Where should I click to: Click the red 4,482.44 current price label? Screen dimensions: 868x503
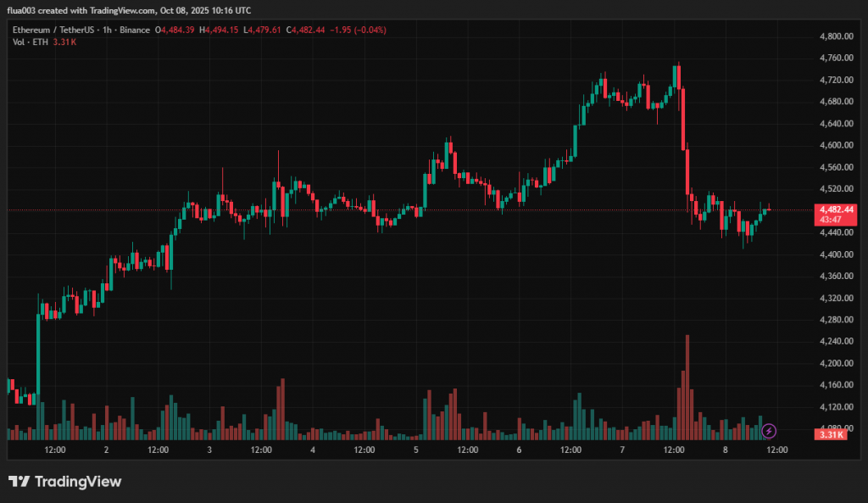click(x=834, y=209)
